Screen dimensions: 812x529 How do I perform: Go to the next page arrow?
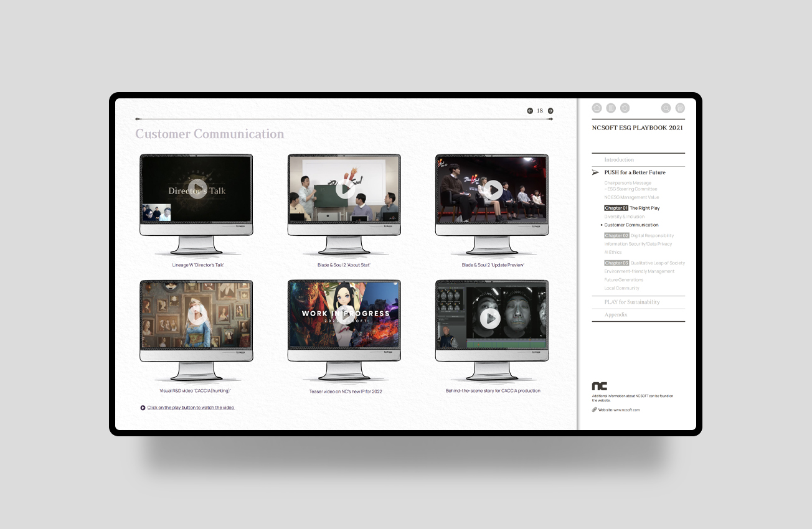(x=550, y=111)
